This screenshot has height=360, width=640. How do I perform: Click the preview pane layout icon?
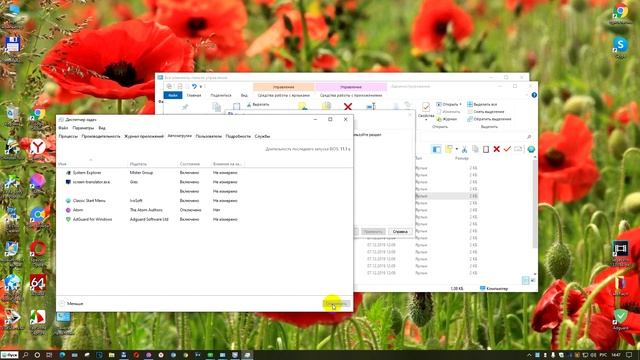436,149
